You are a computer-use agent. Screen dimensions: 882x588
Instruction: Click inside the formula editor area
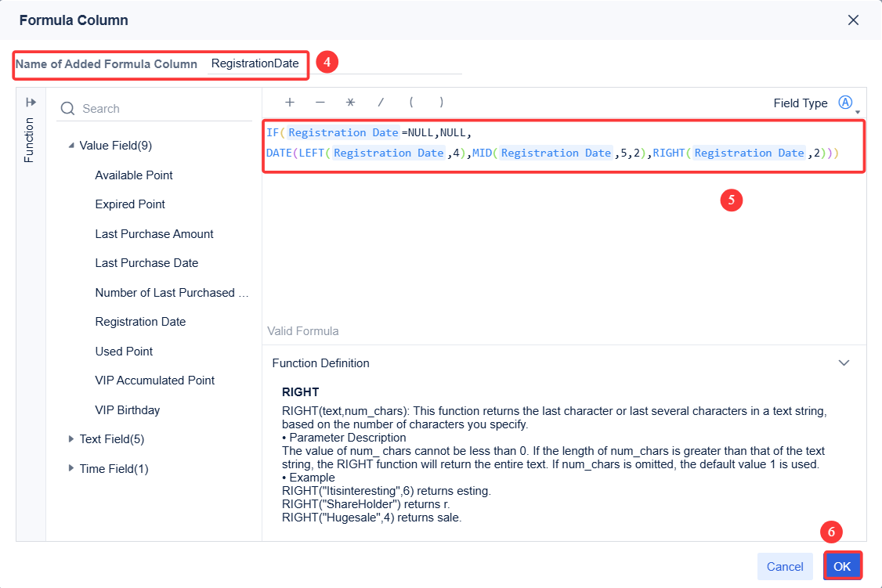point(548,235)
